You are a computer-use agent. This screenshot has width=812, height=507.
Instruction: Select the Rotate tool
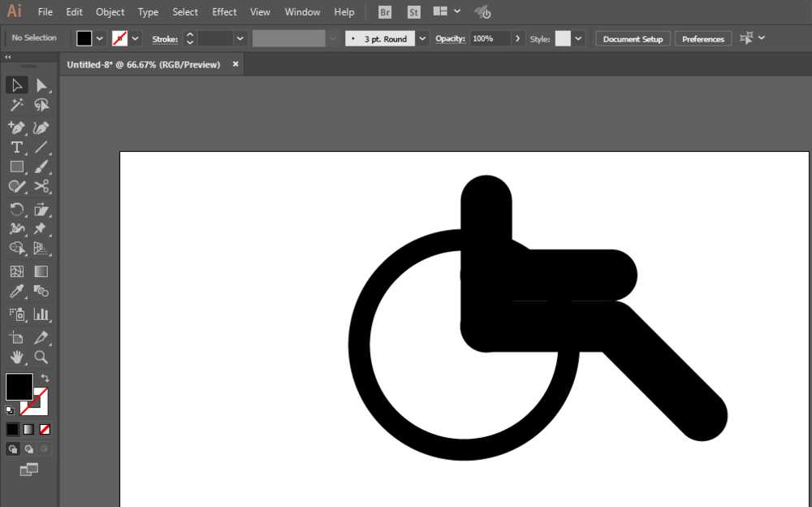16,209
